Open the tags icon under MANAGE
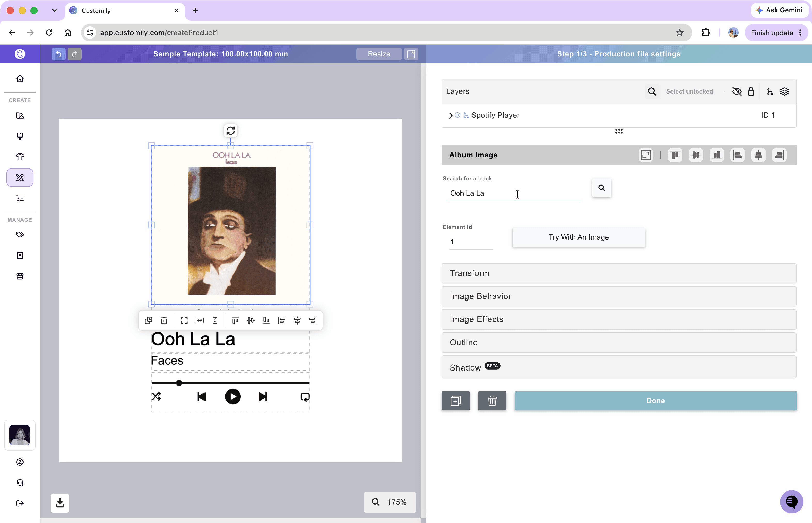812x523 pixels. coord(20,235)
